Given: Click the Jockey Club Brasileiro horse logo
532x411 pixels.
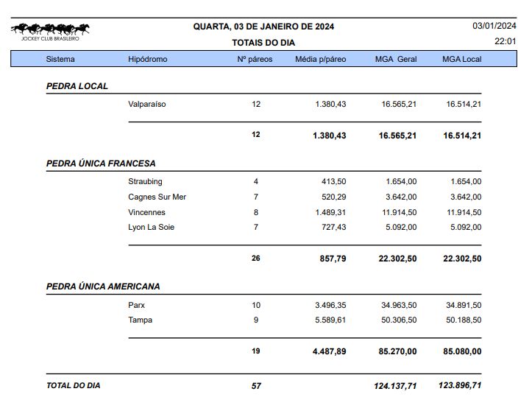Looking at the screenshot, I should pos(50,32).
